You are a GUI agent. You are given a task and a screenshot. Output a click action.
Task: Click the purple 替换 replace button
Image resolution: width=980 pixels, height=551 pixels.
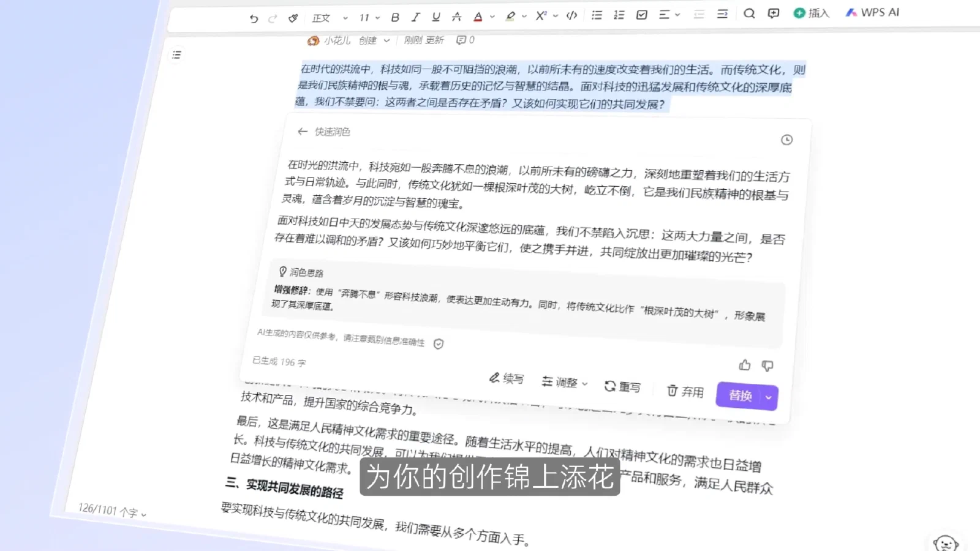tap(739, 395)
